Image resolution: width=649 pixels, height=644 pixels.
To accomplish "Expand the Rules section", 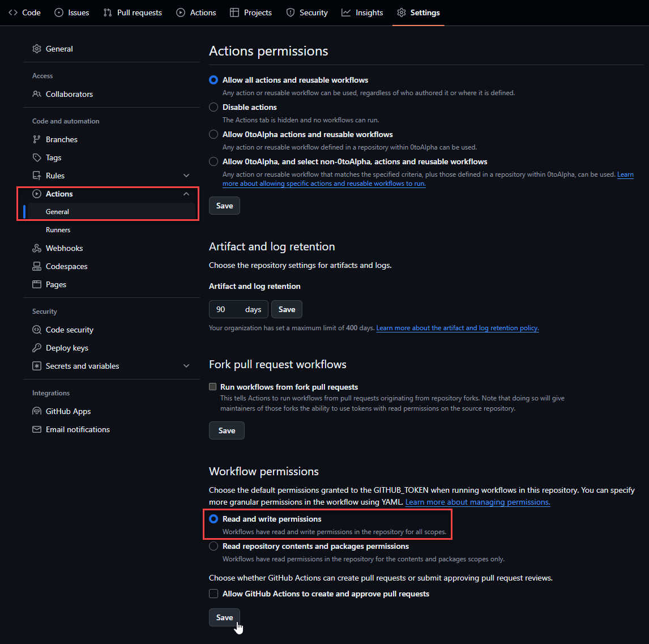I will coord(186,176).
